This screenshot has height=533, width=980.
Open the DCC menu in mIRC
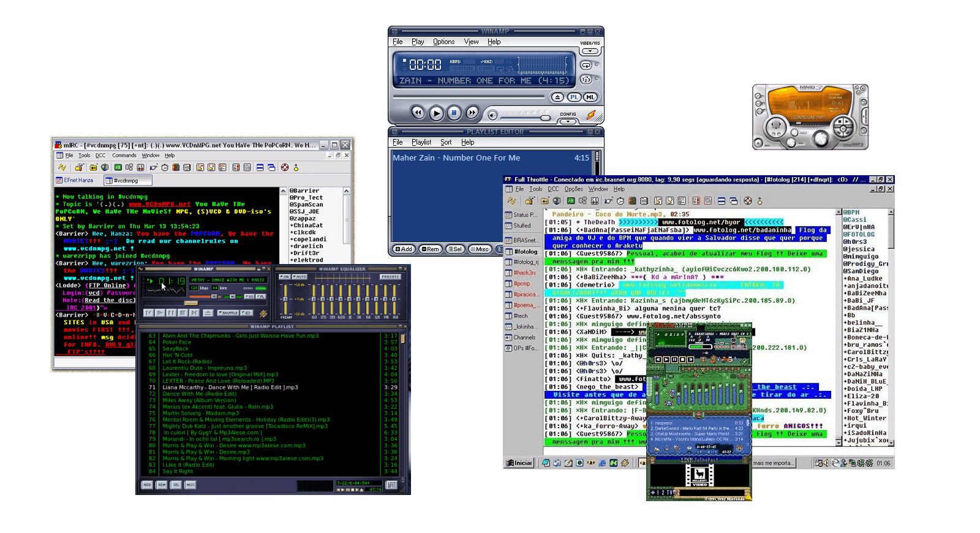100,156
